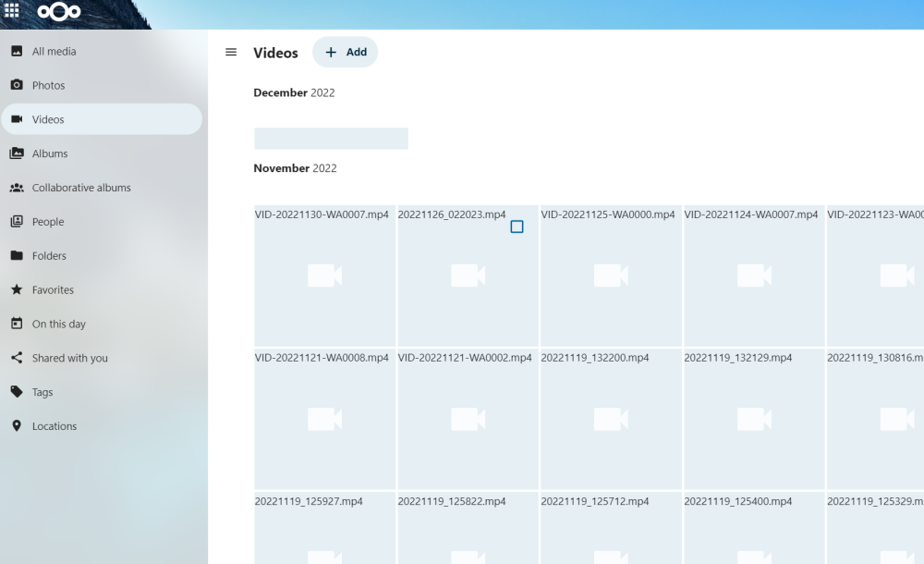Open All media section

(x=102, y=52)
